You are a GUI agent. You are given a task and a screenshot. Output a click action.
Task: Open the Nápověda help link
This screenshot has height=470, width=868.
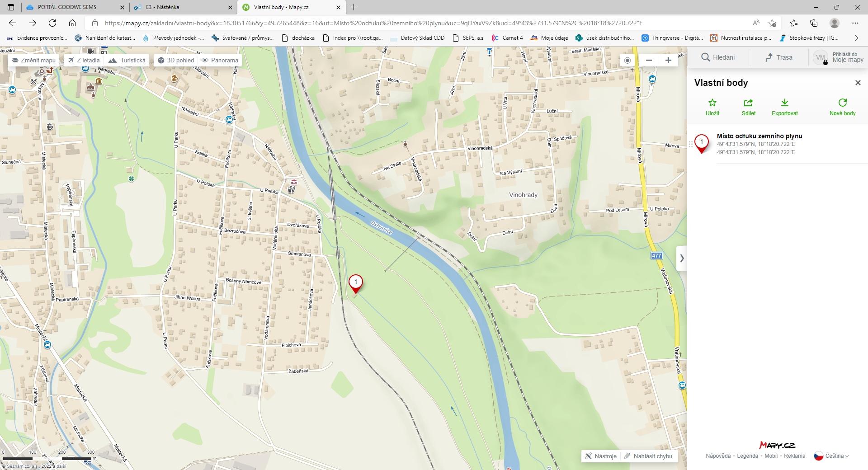[718, 456]
